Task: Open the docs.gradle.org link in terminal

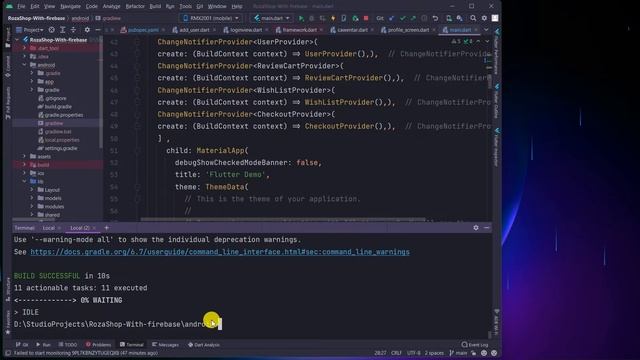Action: pyautogui.click(x=220, y=252)
